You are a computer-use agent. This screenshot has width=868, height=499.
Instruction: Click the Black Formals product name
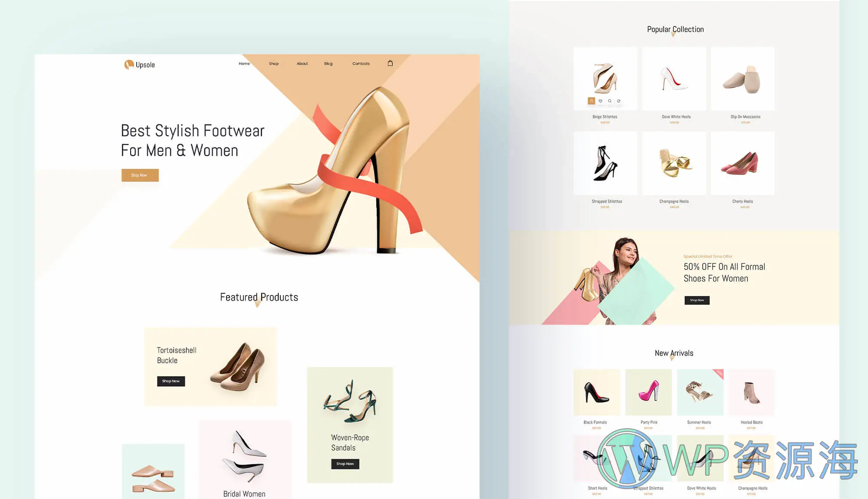595,422
